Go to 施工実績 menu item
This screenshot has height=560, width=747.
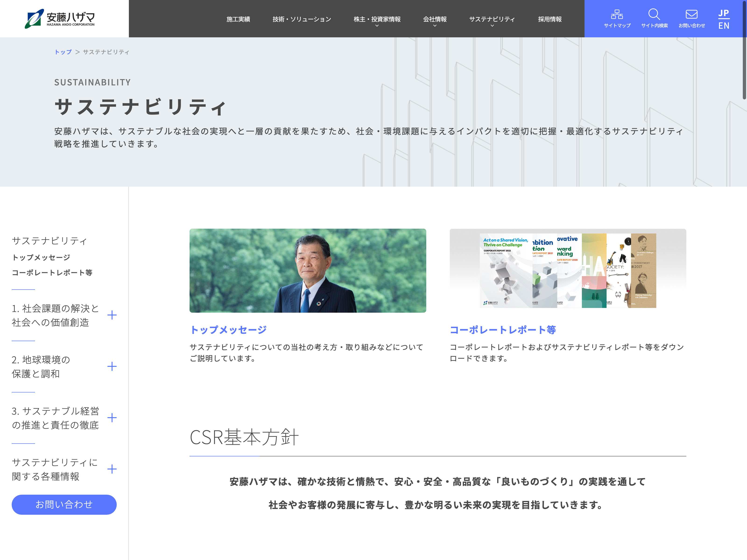pos(238,19)
